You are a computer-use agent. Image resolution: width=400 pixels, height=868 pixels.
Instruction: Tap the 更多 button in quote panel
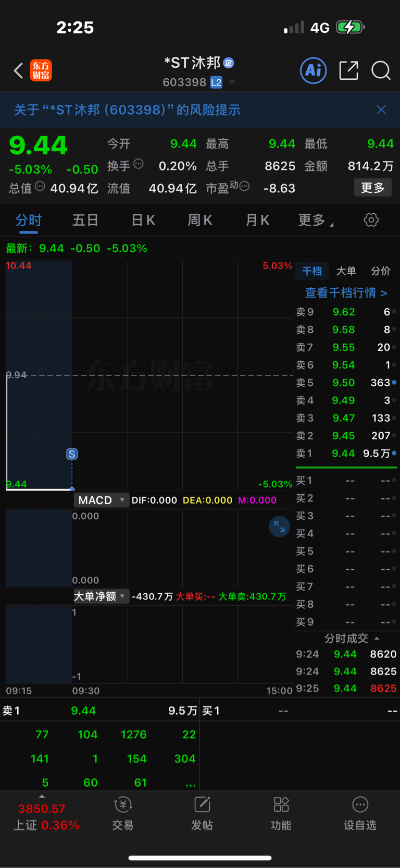(373, 188)
